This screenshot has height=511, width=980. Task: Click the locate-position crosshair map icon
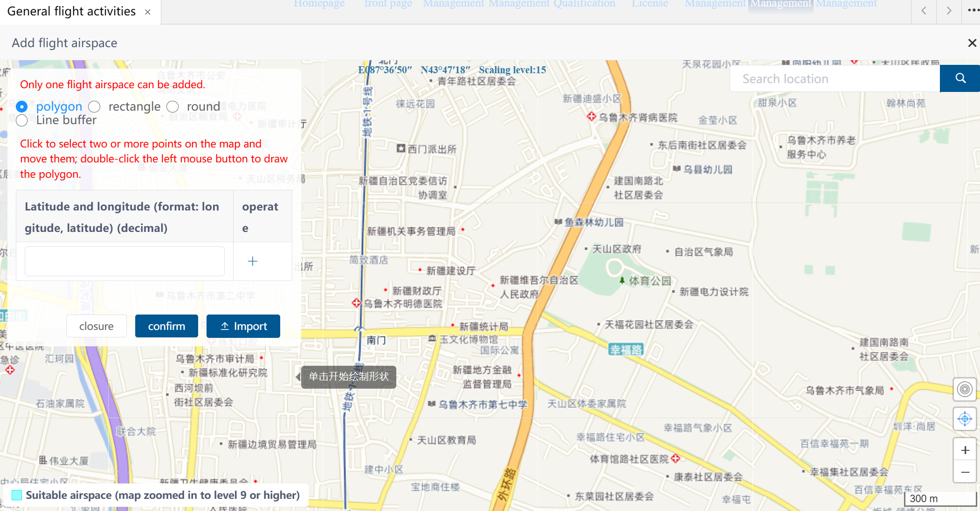tap(965, 419)
